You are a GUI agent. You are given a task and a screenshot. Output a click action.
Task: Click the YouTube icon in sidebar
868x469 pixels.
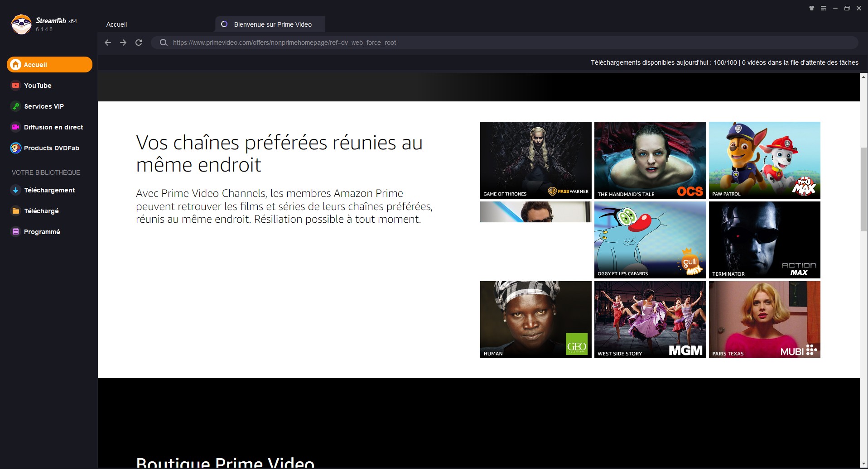pyautogui.click(x=16, y=86)
